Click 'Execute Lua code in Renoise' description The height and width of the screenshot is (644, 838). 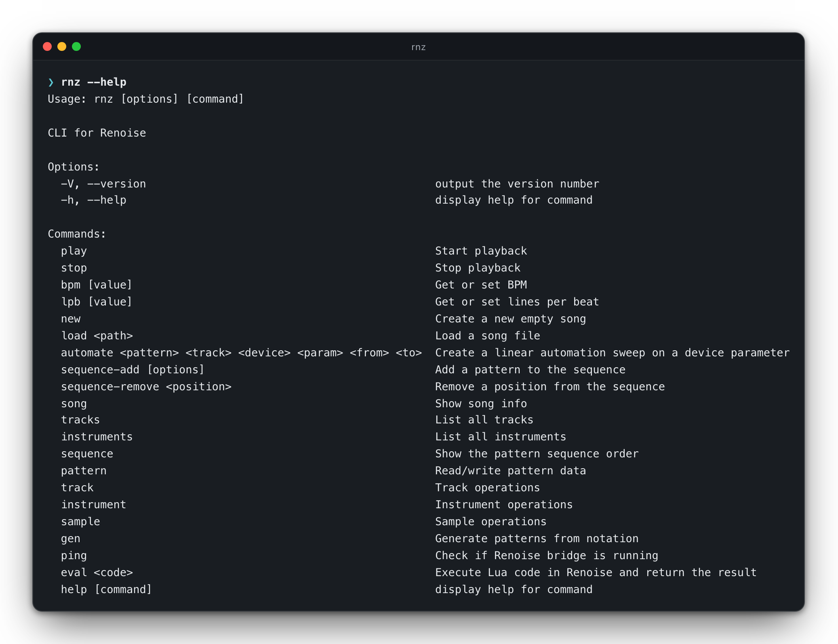click(x=596, y=572)
